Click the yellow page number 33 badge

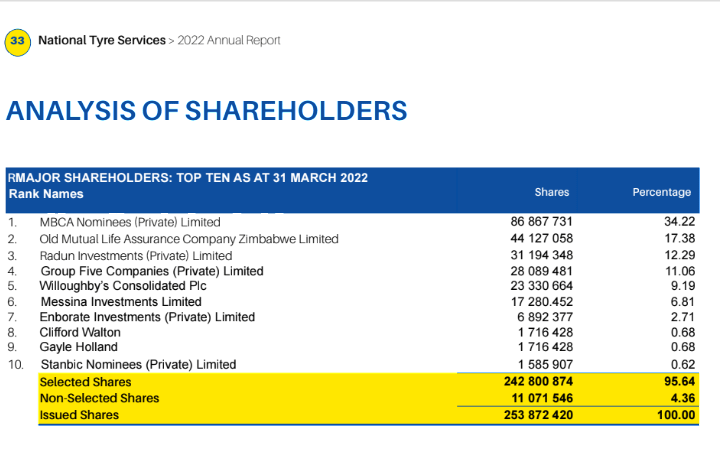(18, 41)
